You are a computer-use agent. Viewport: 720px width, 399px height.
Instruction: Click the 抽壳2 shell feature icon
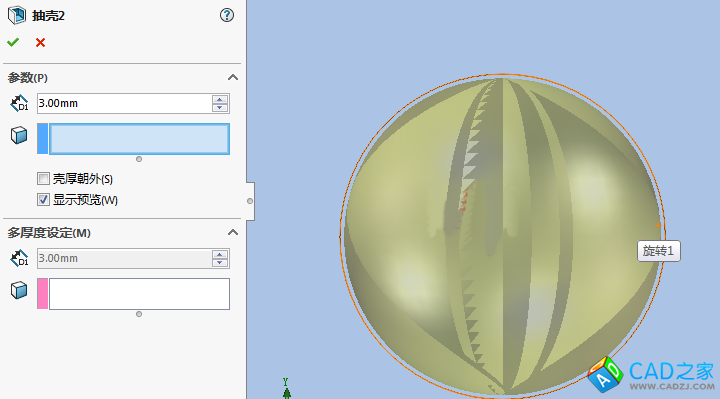[x=17, y=15]
